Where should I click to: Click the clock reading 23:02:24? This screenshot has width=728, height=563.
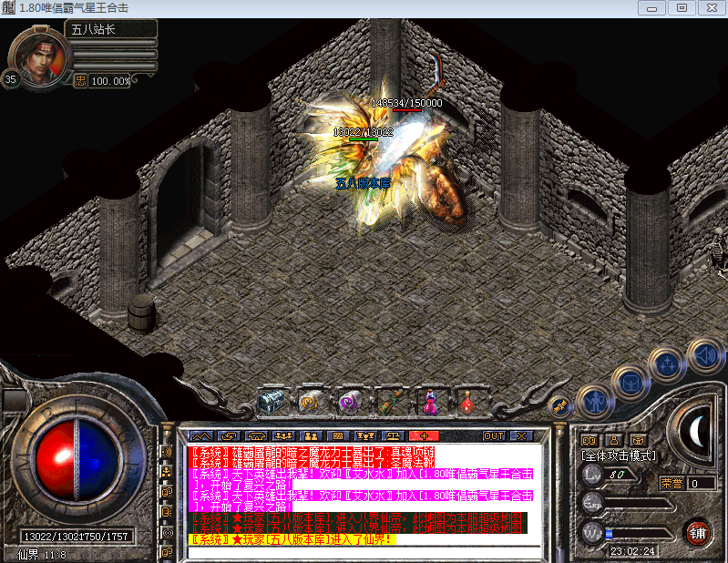click(632, 551)
